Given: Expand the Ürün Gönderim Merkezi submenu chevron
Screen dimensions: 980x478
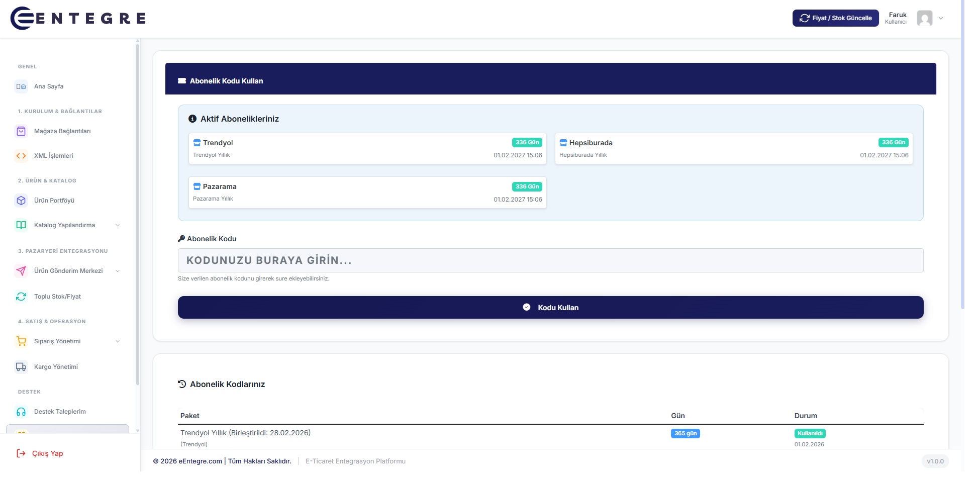Looking at the screenshot, I should click(x=118, y=271).
